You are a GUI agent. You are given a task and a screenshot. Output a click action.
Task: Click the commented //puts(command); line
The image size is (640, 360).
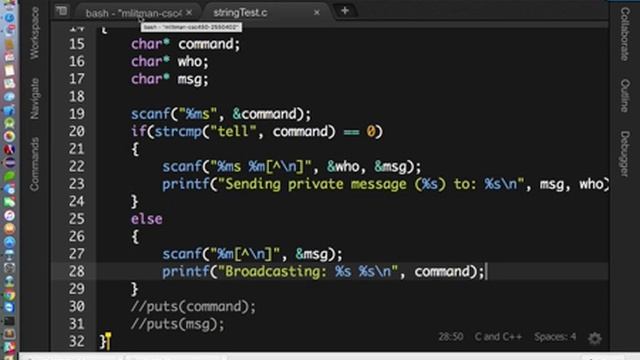point(193,307)
